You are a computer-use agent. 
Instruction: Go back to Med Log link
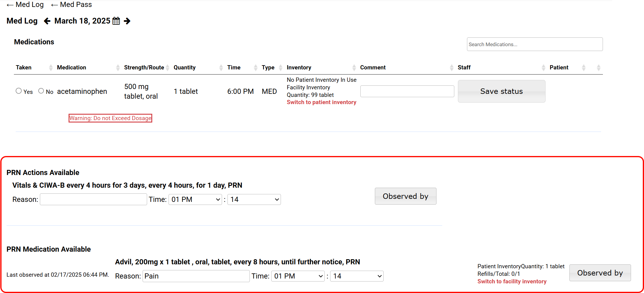pyautogui.click(x=25, y=5)
